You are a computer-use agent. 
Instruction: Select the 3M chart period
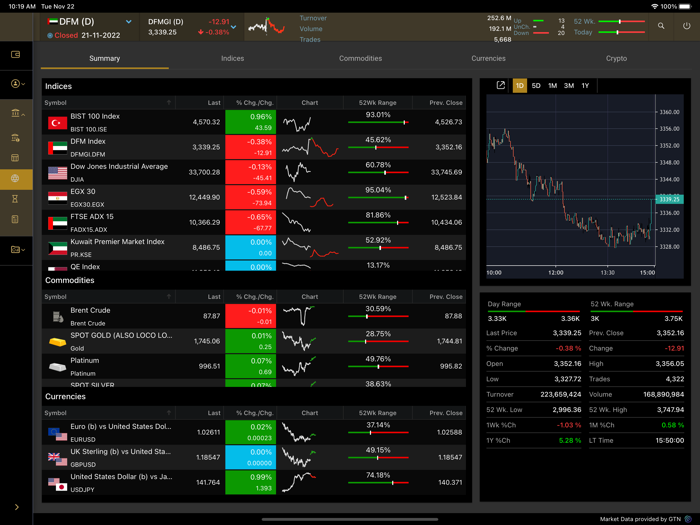pyautogui.click(x=568, y=86)
